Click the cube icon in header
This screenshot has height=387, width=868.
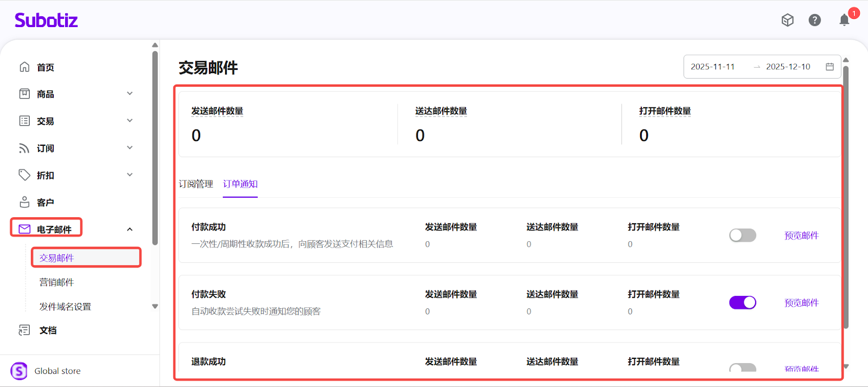pyautogui.click(x=787, y=20)
